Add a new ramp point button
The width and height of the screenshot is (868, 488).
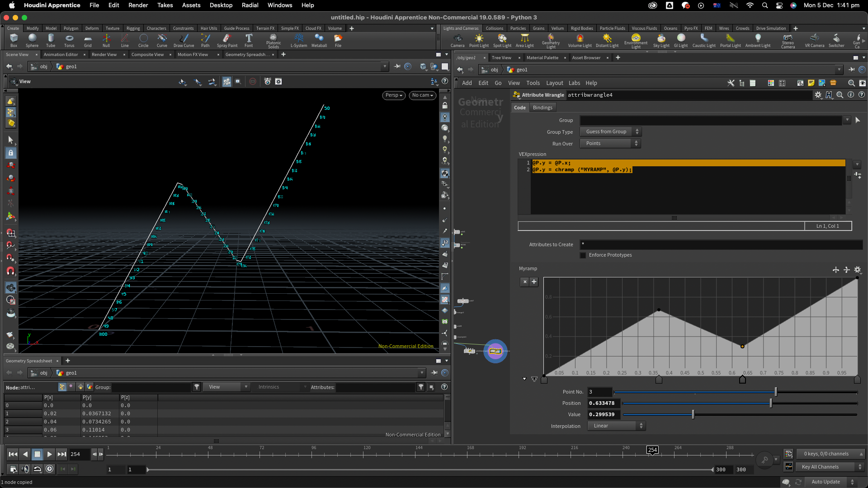coord(534,282)
